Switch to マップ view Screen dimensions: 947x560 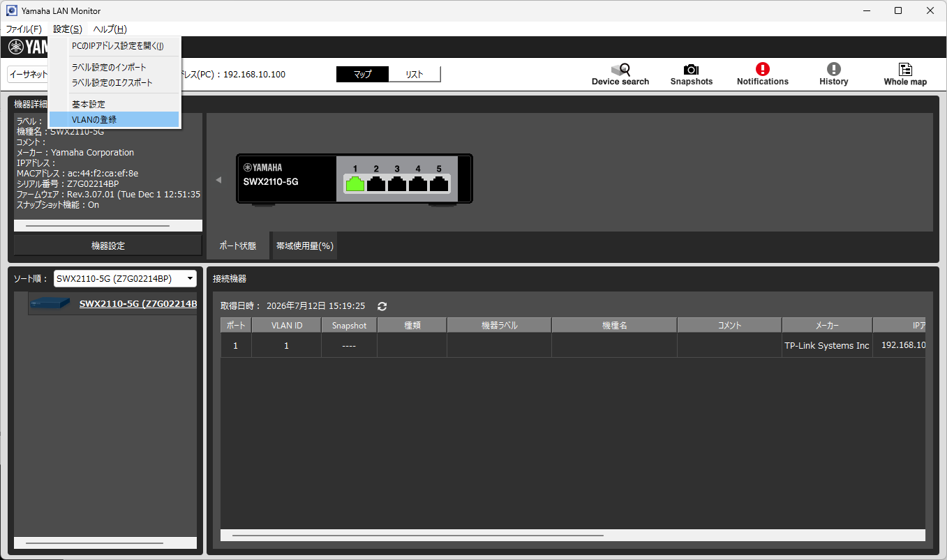click(362, 74)
